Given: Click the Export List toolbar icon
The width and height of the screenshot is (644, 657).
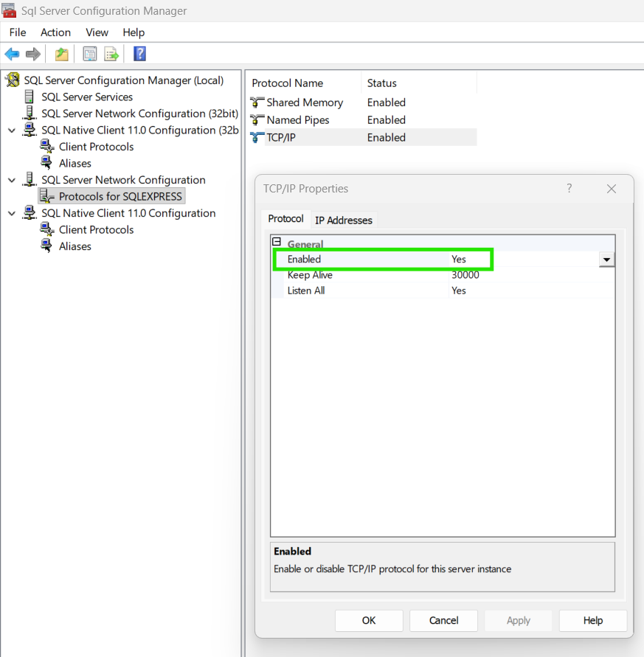Looking at the screenshot, I should [111, 53].
